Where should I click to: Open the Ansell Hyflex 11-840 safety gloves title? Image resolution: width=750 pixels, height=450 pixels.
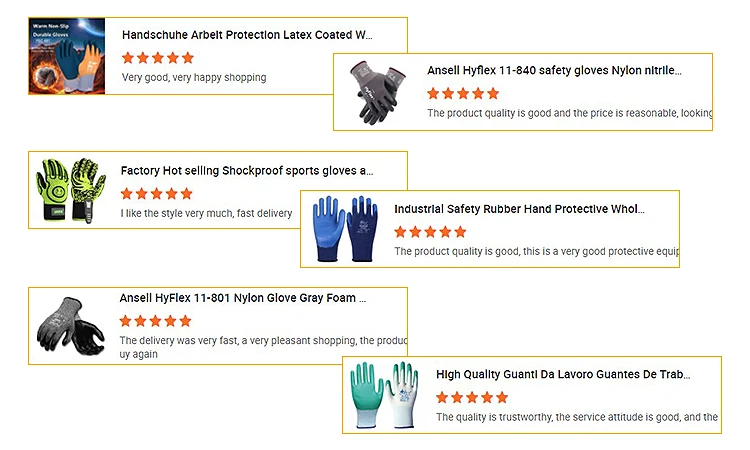click(x=554, y=71)
